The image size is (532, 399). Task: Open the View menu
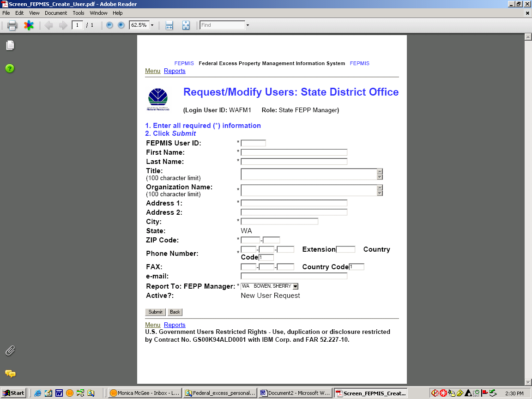[34, 13]
